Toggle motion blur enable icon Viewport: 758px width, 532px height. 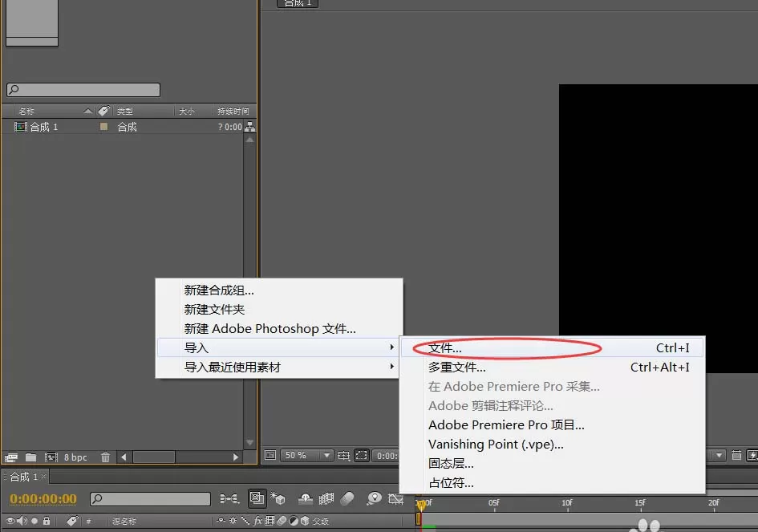point(347,498)
